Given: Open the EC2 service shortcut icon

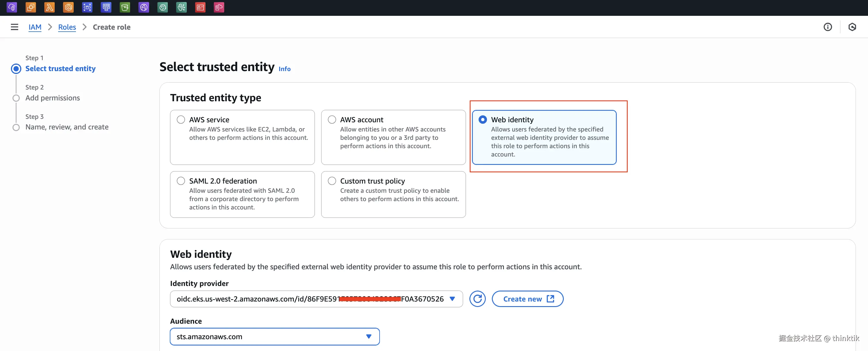Looking at the screenshot, I should 31,7.
